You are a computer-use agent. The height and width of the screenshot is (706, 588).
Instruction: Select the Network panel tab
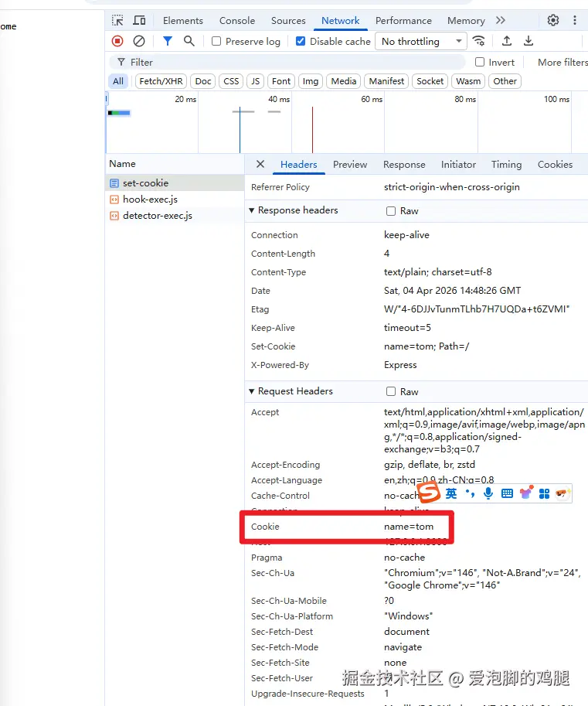point(340,21)
